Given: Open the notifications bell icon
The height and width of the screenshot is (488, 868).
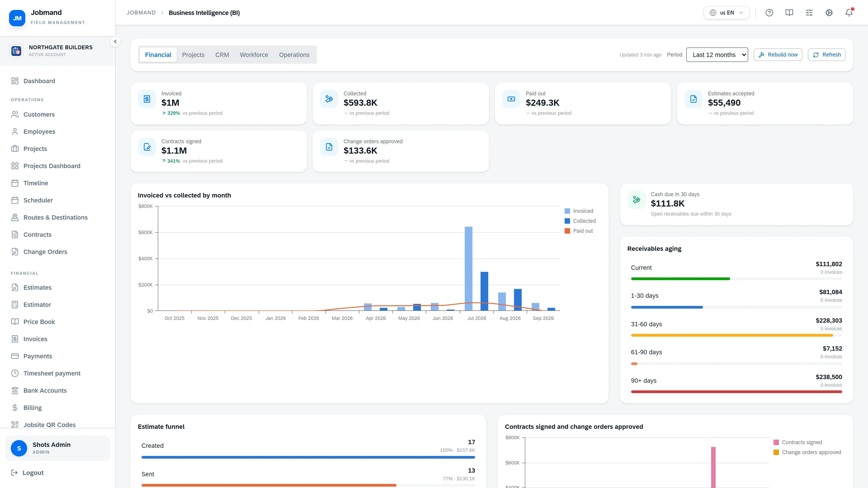Looking at the screenshot, I should click(x=849, y=13).
